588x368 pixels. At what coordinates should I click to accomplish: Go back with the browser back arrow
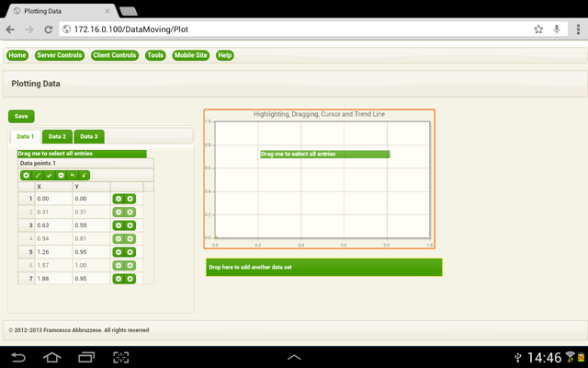pyautogui.click(x=10, y=29)
